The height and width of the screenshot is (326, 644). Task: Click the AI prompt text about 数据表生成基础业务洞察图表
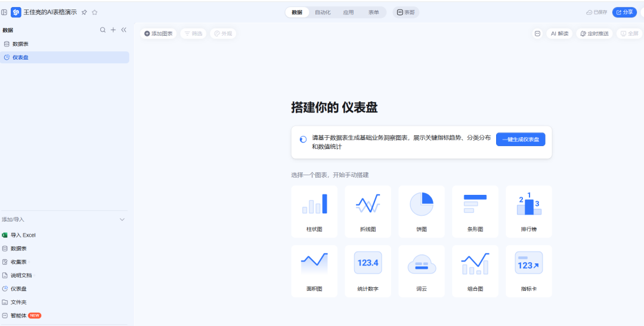[401, 142]
